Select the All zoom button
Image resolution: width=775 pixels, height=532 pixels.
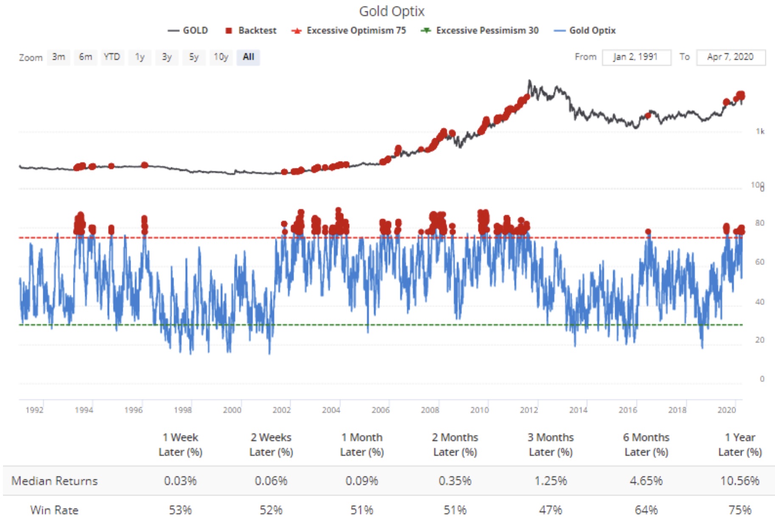tap(248, 57)
